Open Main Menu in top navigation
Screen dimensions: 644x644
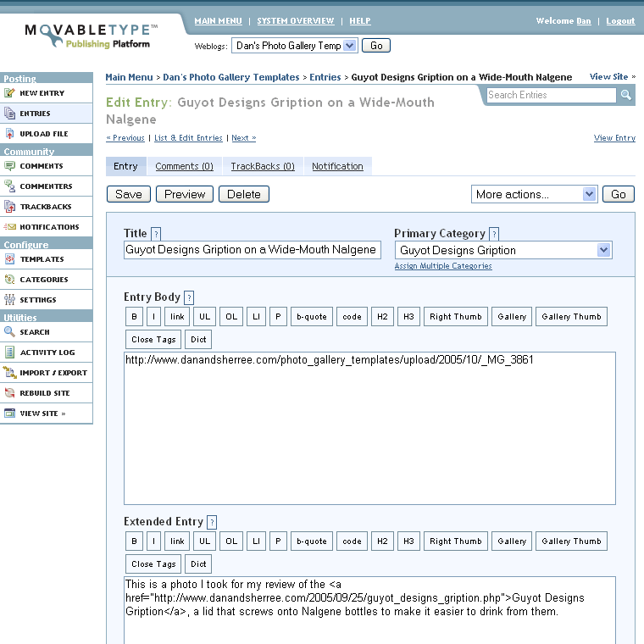point(218,21)
